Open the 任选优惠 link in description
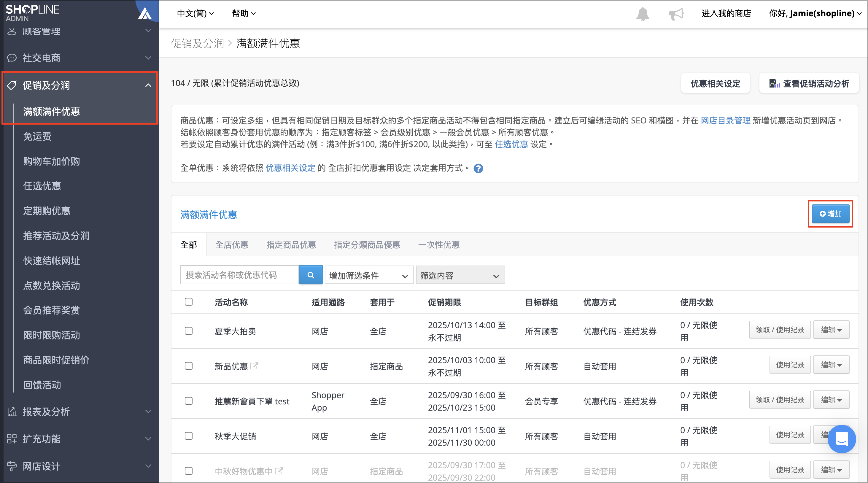The image size is (868, 483). click(x=511, y=144)
